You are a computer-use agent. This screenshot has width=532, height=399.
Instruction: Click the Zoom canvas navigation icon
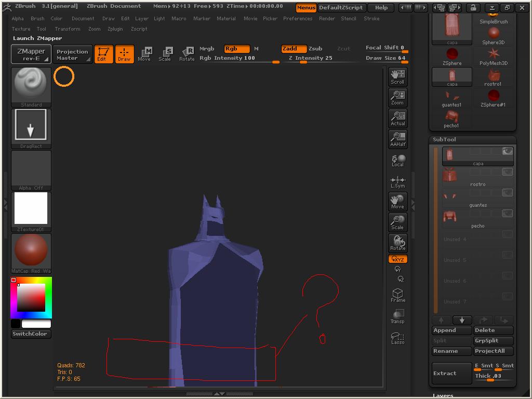(397, 98)
